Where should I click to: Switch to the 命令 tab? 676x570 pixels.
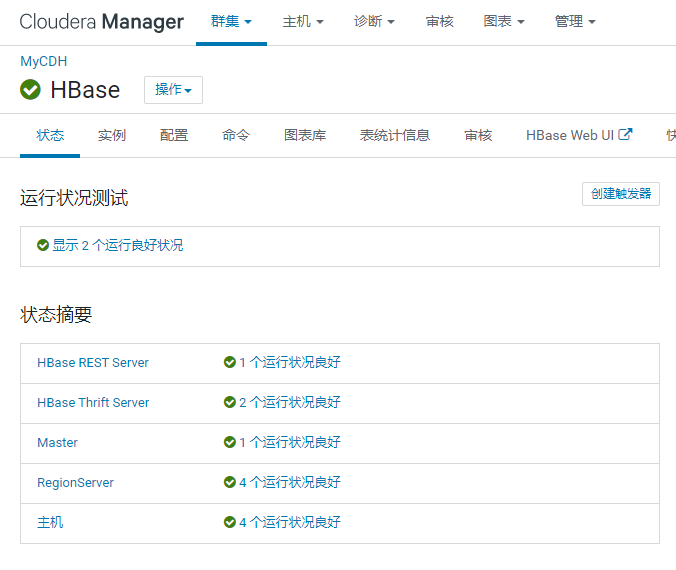tap(235, 135)
